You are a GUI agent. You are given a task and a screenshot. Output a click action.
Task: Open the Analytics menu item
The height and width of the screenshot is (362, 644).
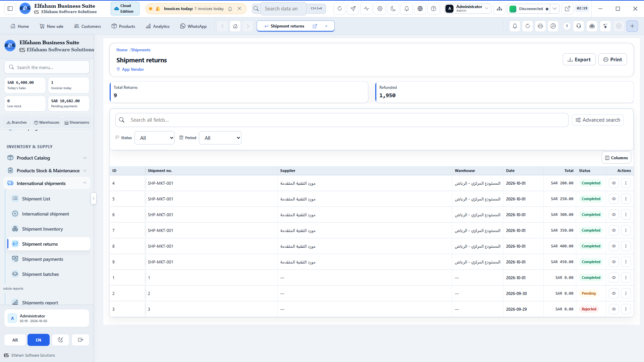pyautogui.click(x=158, y=26)
